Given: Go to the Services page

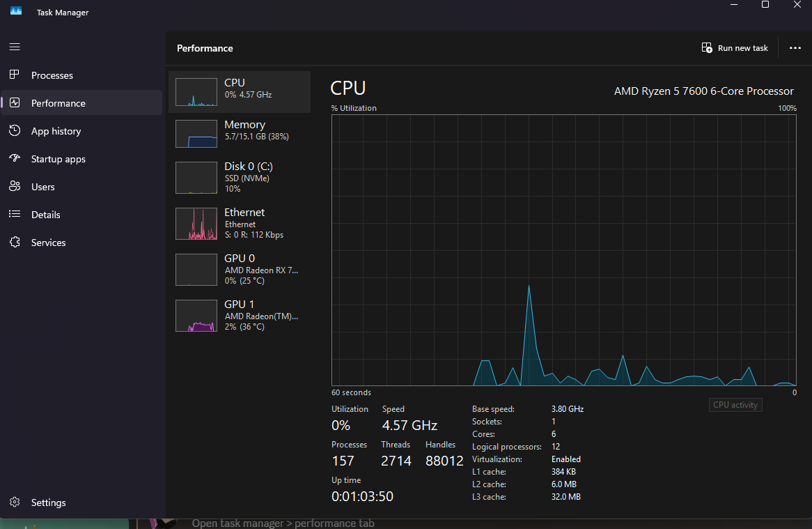Looking at the screenshot, I should pos(81,243).
